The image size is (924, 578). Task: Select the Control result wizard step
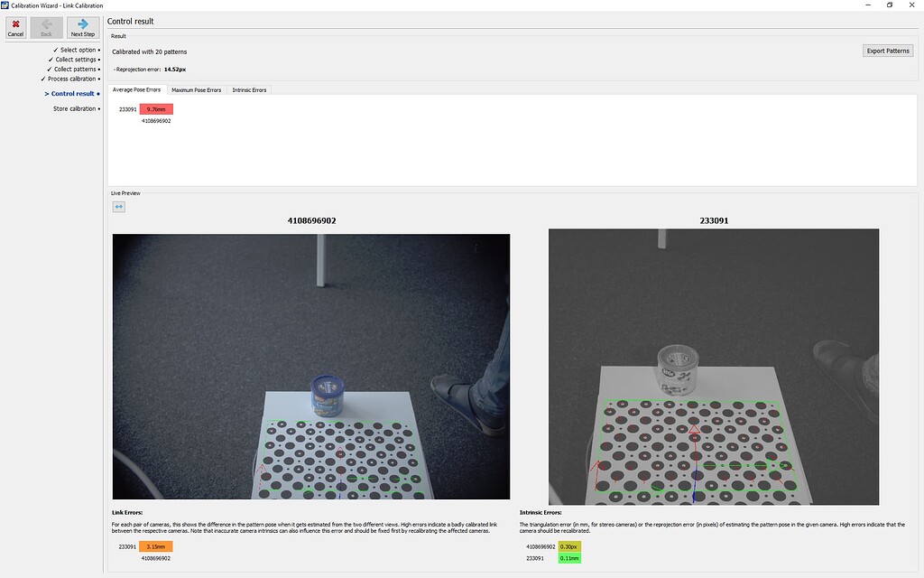[x=71, y=93]
